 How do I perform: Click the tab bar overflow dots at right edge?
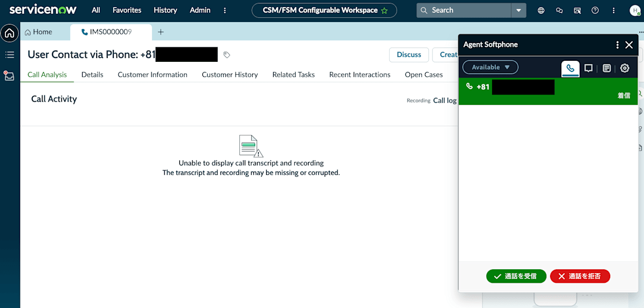[x=641, y=32]
